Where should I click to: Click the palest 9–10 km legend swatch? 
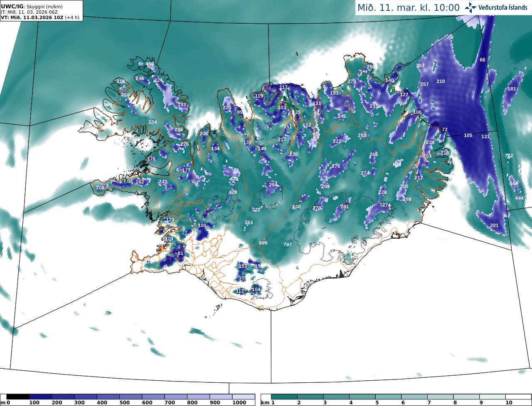tap(493, 397)
